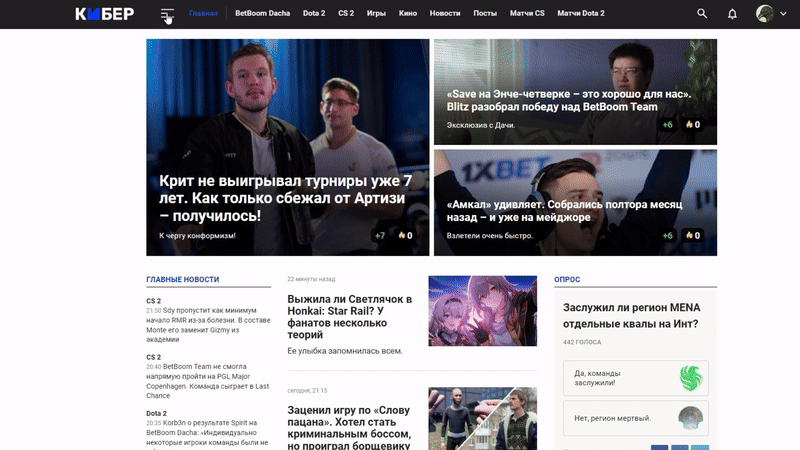Open the Посты menu item
The image size is (800, 450).
(x=485, y=13)
